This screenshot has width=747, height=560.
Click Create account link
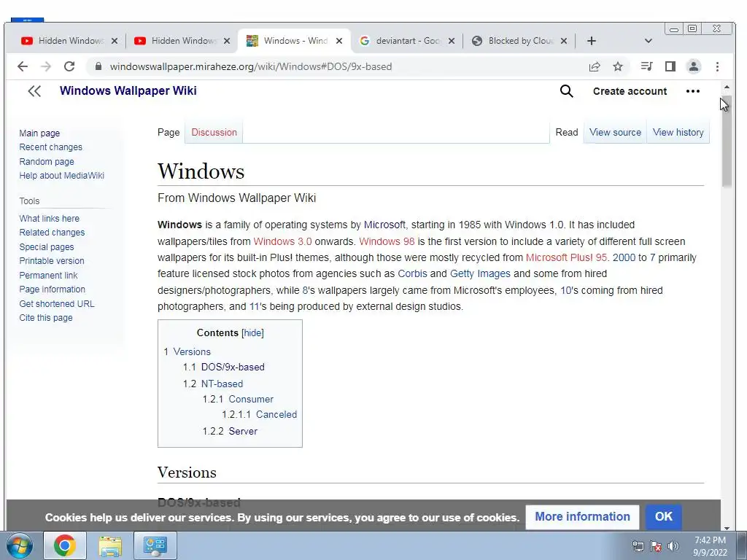pos(630,91)
